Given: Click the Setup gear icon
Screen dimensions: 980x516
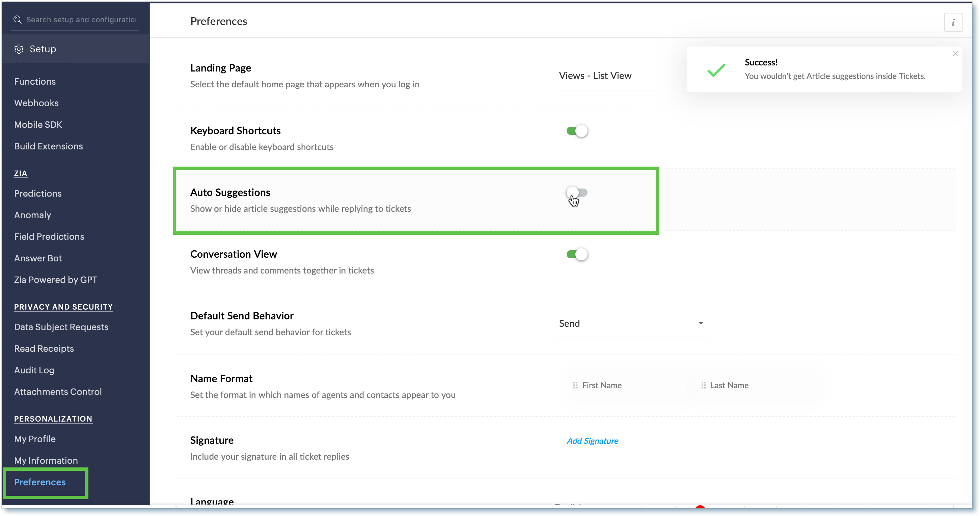Looking at the screenshot, I should (19, 49).
